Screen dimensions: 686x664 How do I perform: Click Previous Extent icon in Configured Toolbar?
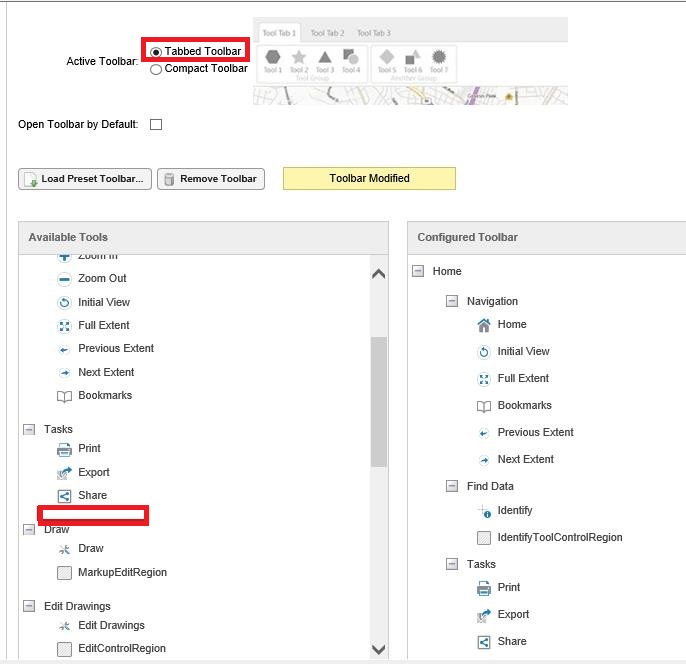click(484, 433)
